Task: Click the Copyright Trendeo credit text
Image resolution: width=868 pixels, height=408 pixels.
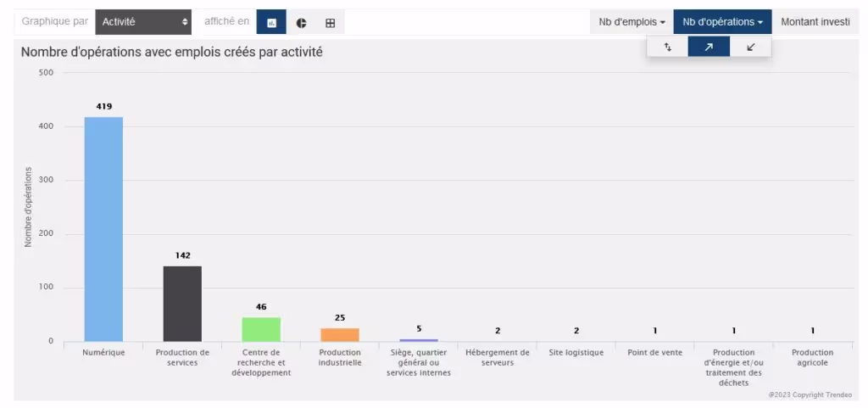Action: 810,394
